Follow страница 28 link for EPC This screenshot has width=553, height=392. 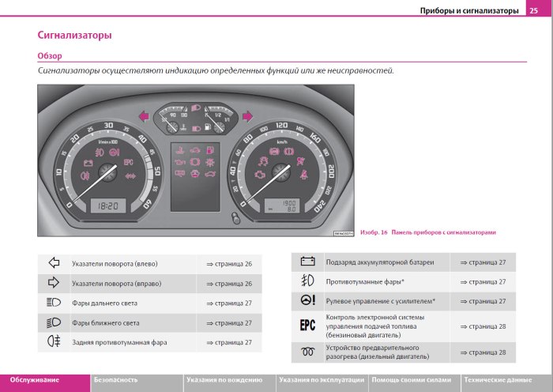(x=483, y=326)
